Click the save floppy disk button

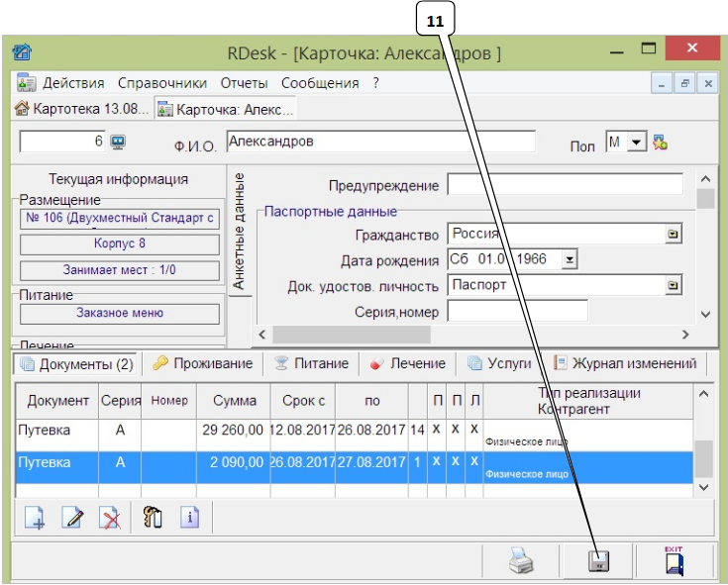(600, 562)
